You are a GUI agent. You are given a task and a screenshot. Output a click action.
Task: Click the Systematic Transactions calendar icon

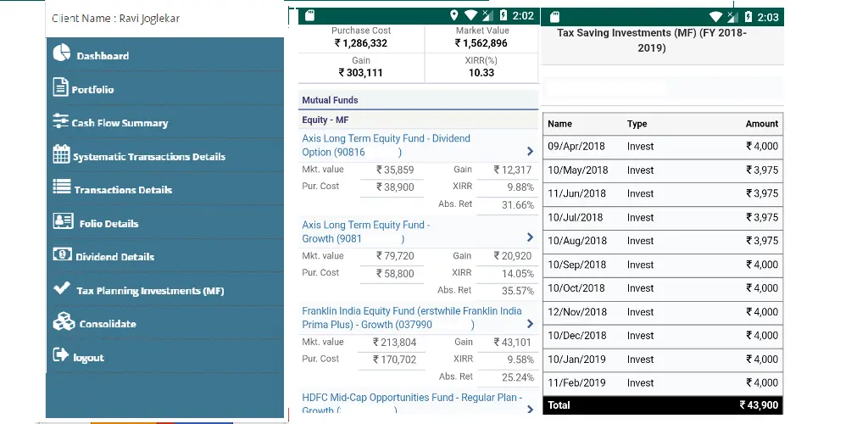(61, 153)
